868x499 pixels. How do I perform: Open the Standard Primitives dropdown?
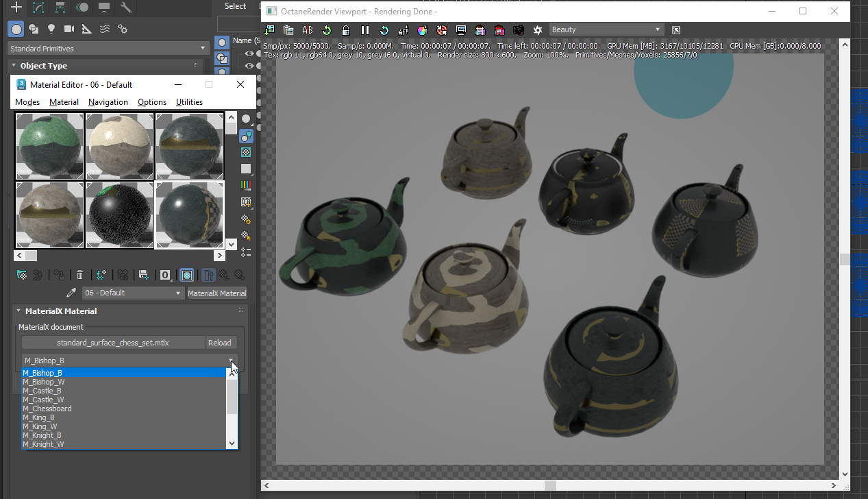[x=108, y=49]
